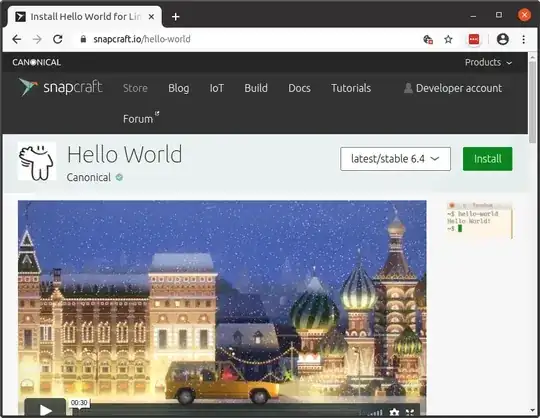Screen dimensions: 540x418
Task: Expand the Products dropdown in Canonical bar
Action: click(488, 62)
